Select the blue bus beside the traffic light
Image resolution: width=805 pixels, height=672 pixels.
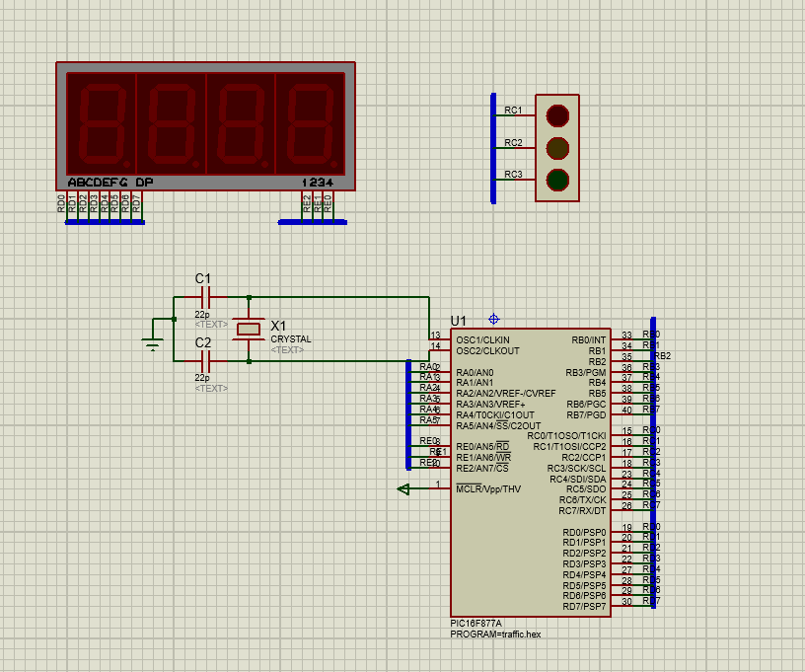point(493,148)
